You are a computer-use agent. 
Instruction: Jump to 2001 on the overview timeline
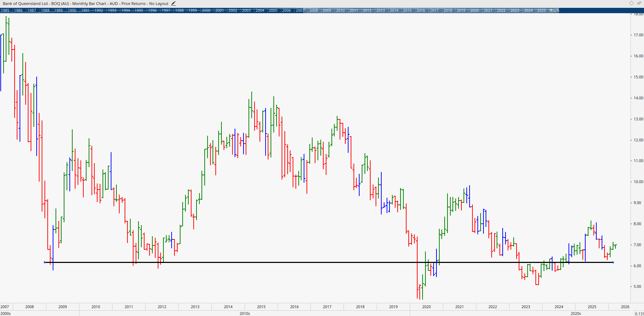pyautogui.click(x=219, y=10)
